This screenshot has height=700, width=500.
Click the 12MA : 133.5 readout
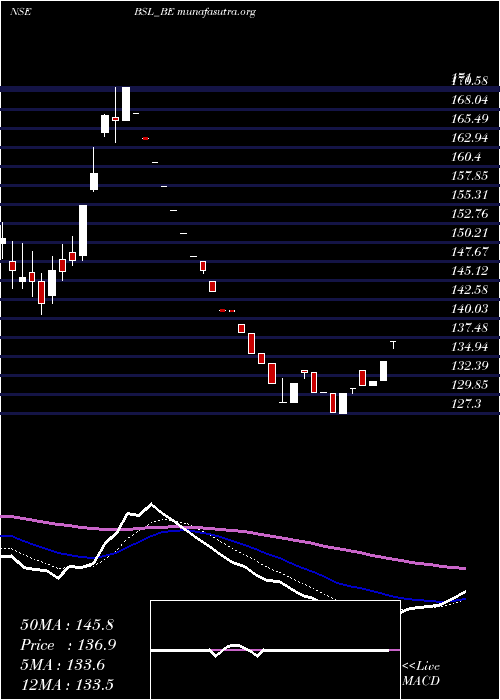(x=69, y=684)
